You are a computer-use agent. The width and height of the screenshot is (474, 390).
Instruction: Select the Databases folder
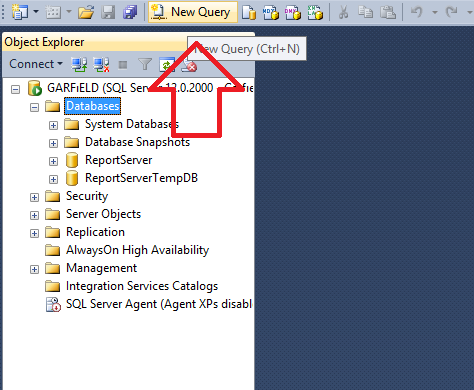click(x=92, y=106)
